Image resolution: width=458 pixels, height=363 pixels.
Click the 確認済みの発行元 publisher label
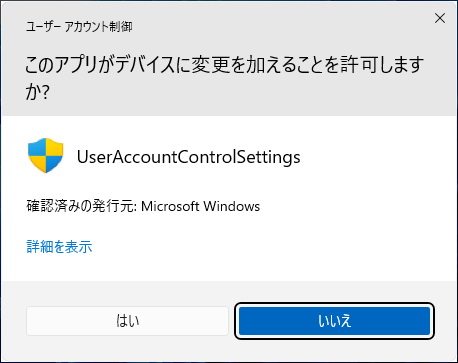[x=81, y=206]
